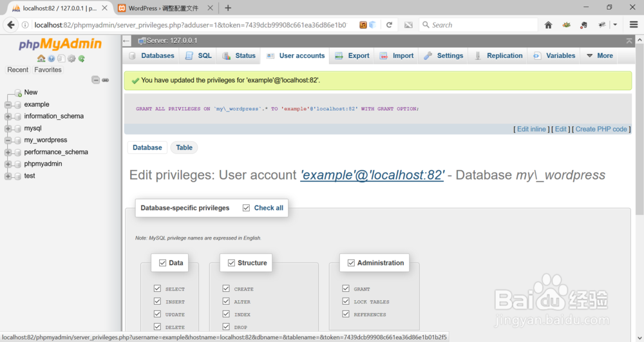Close the WordPress browser tab

[210, 8]
